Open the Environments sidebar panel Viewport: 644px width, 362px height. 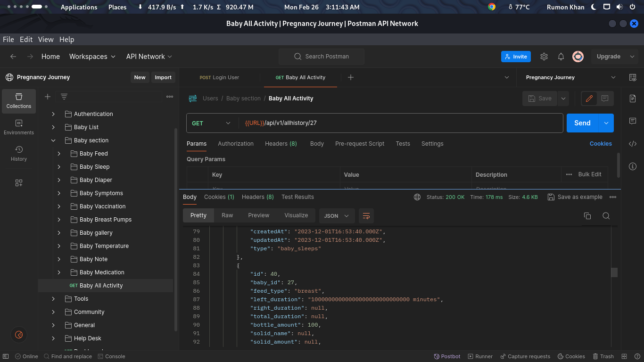19,127
